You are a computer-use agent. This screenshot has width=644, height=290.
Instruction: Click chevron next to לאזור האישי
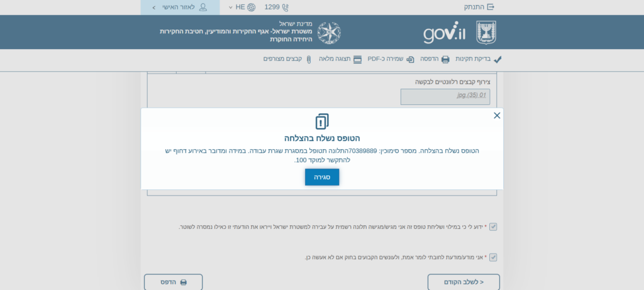click(x=153, y=8)
